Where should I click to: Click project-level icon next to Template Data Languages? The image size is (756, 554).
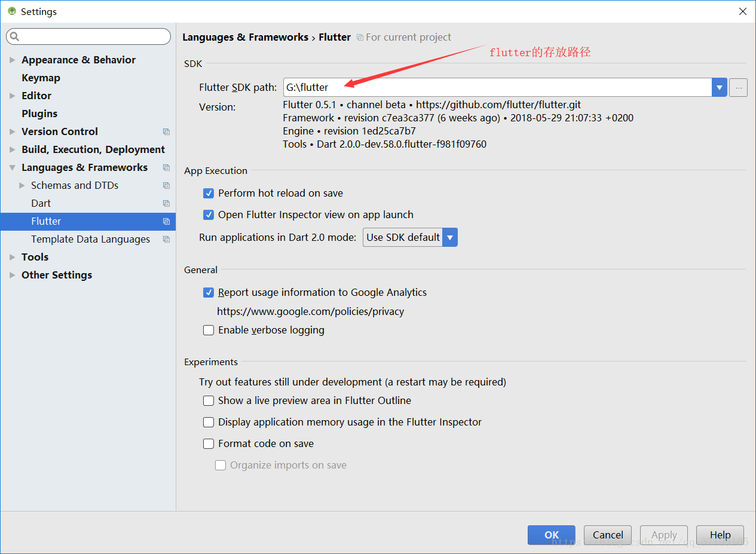[166, 239]
